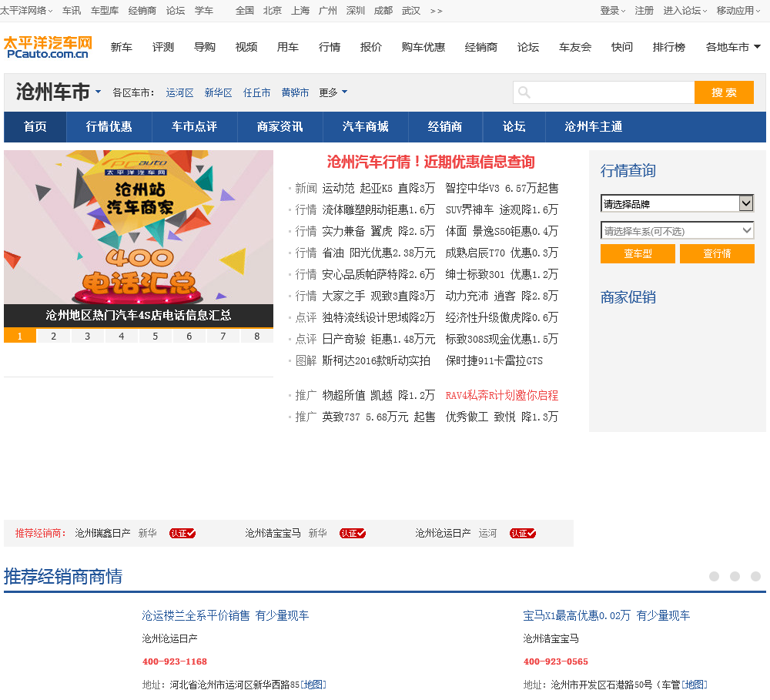Show more cities with the >> link
Screen dimensions: 770x700
436,11
